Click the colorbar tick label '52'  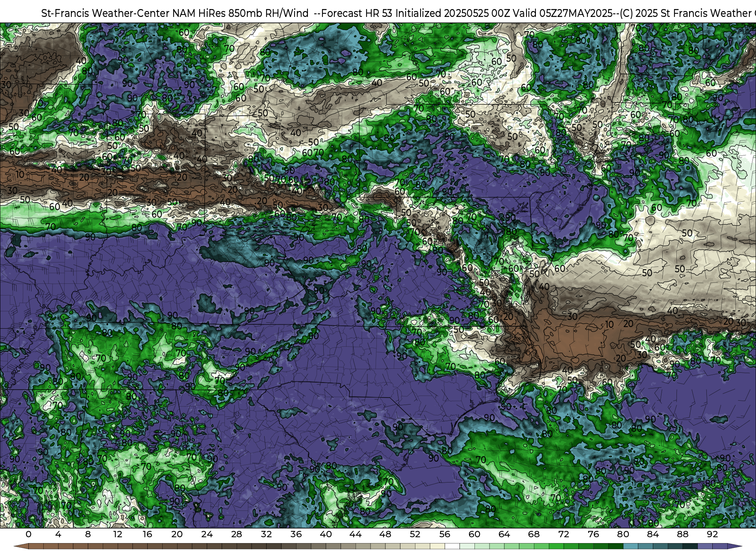click(x=415, y=534)
